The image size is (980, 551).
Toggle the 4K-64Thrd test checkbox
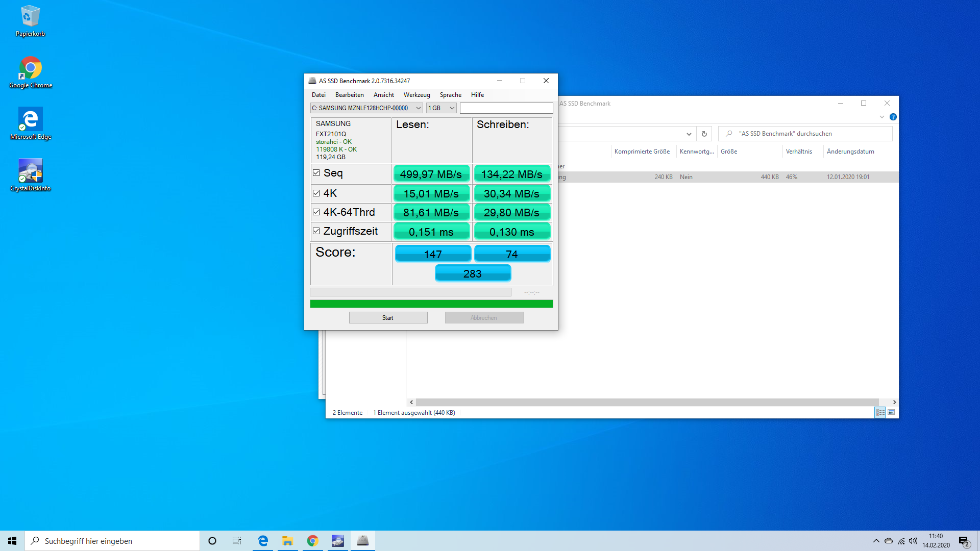click(x=316, y=212)
